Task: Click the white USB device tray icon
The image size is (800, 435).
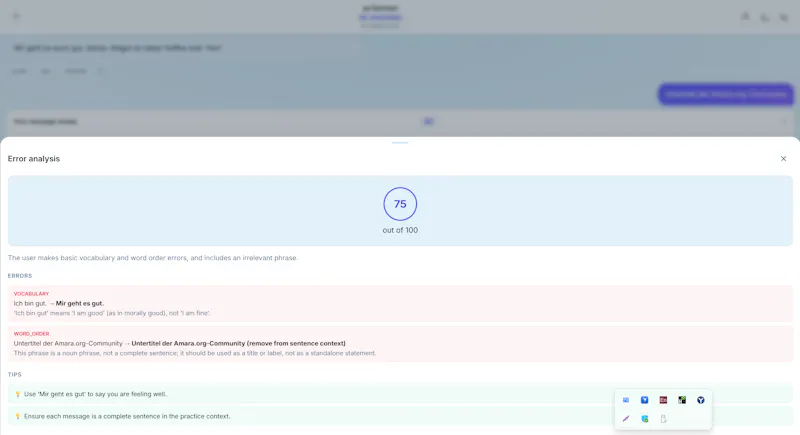Action: coord(663,419)
